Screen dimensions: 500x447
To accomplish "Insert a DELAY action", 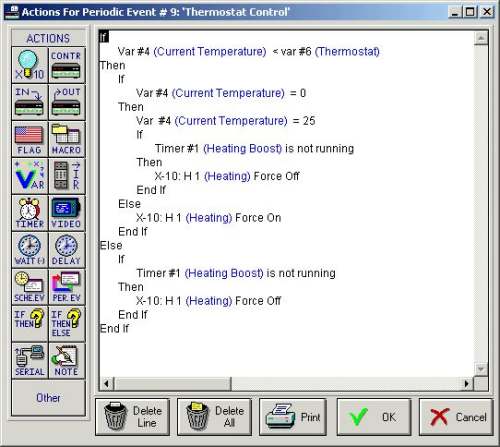I will 66,250.
